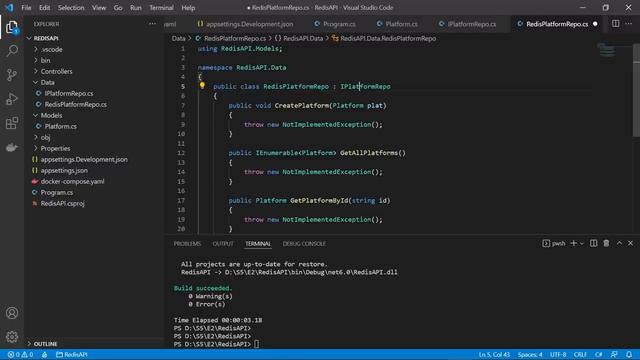Maximize the panel size with up chevron
Image resolution: width=640 pixels, height=360 pixels.
point(619,243)
